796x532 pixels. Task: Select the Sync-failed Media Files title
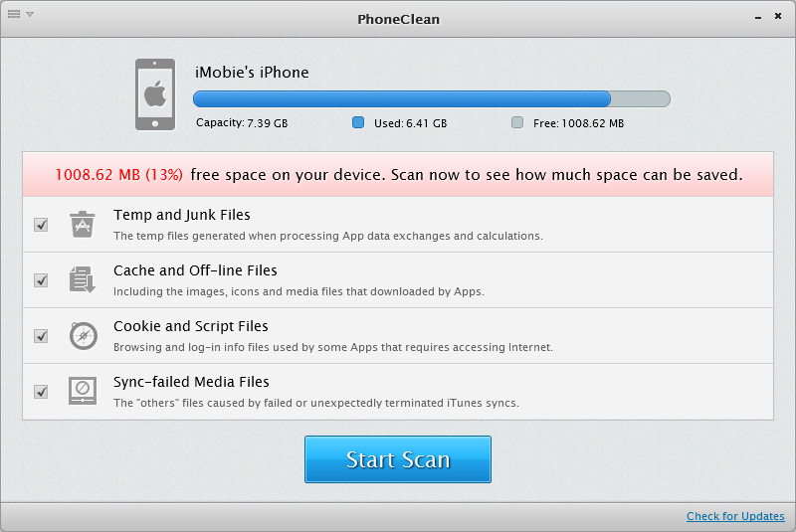(x=191, y=382)
